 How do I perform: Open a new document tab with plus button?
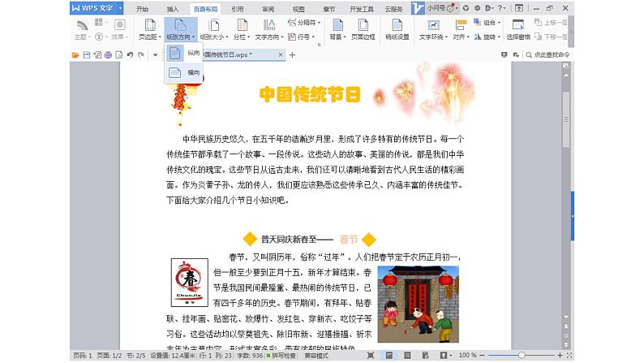click(x=292, y=54)
